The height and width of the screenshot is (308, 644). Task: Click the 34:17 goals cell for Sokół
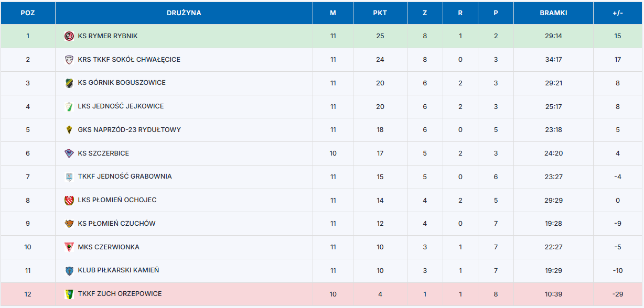click(553, 60)
